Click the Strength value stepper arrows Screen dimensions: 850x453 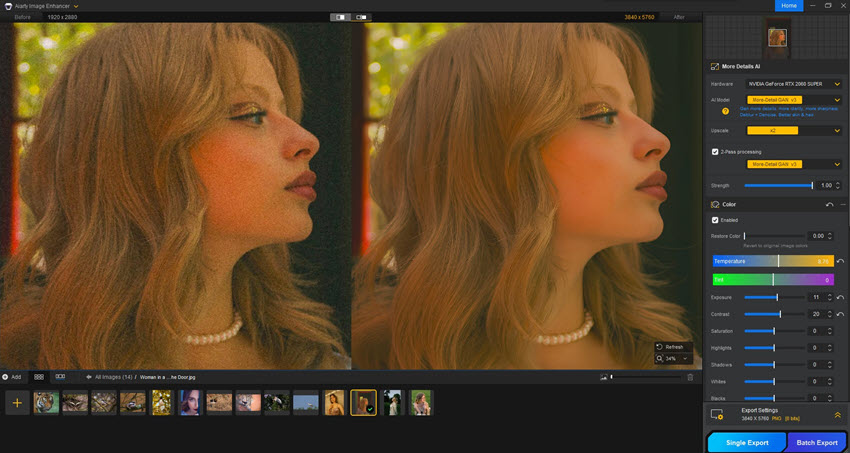[838, 185]
